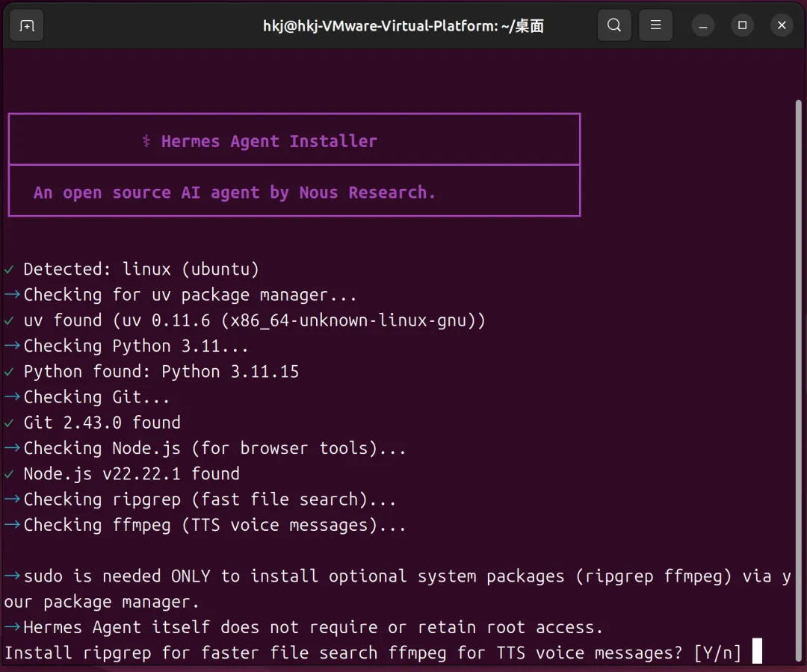Close the terminal window

(782, 25)
